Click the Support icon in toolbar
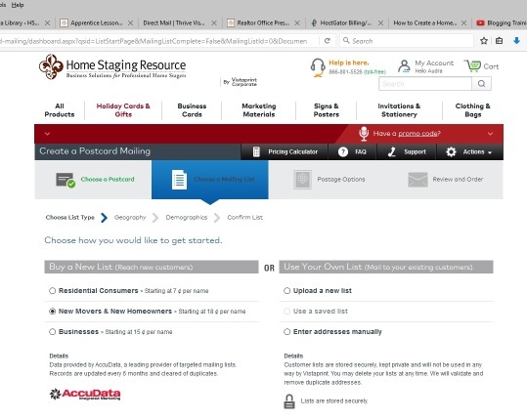527x420 pixels. pyautogui.click(x=392, y=151)
